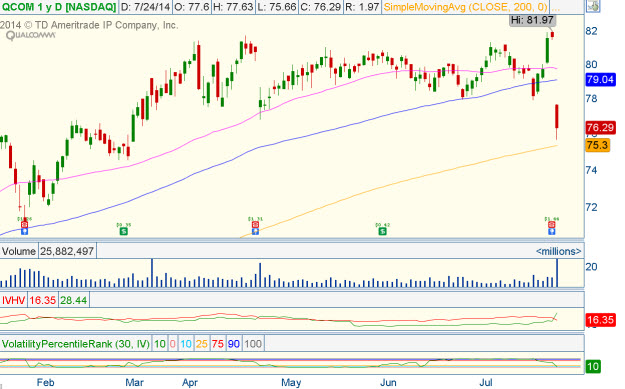Click the Jul label on the time axis
The height and width of the screenshot is (389, 625).
point(486,383)
